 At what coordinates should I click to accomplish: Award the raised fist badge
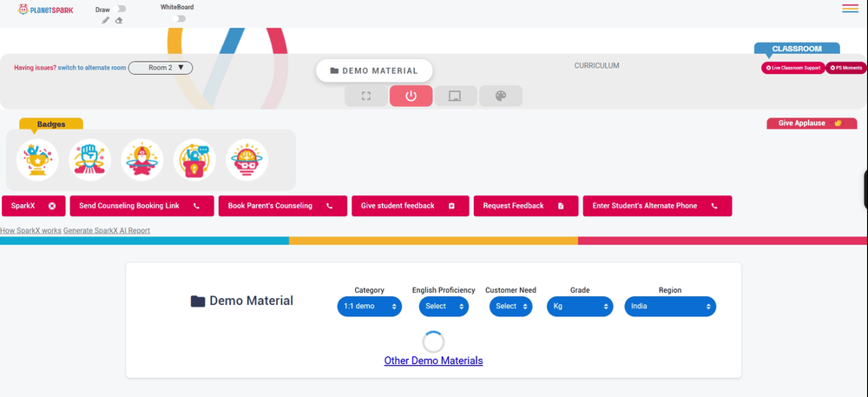pyautogui.click(x=89, y=160)
